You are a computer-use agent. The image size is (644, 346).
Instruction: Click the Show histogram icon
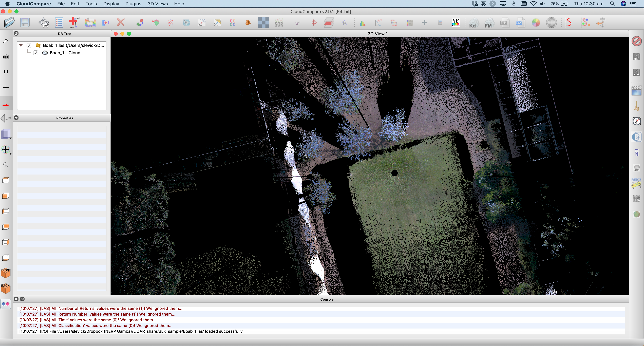(363, 23)
